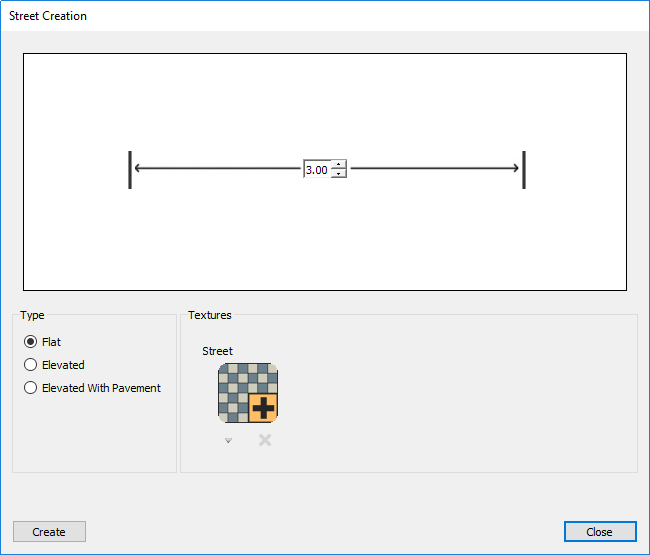This screenshot has height=555, width=650.
Task: Open the Street texture dropdown arrow
Action: (228, 440)
